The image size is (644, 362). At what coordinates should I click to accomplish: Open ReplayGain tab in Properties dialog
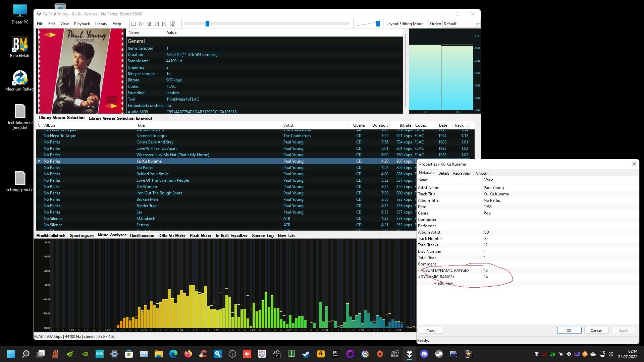[462, 173]
